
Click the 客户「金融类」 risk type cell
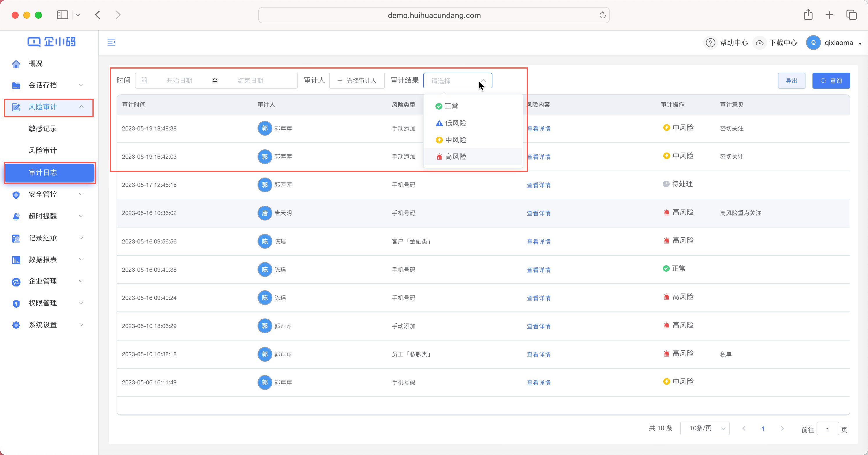(x=412, y=241)
